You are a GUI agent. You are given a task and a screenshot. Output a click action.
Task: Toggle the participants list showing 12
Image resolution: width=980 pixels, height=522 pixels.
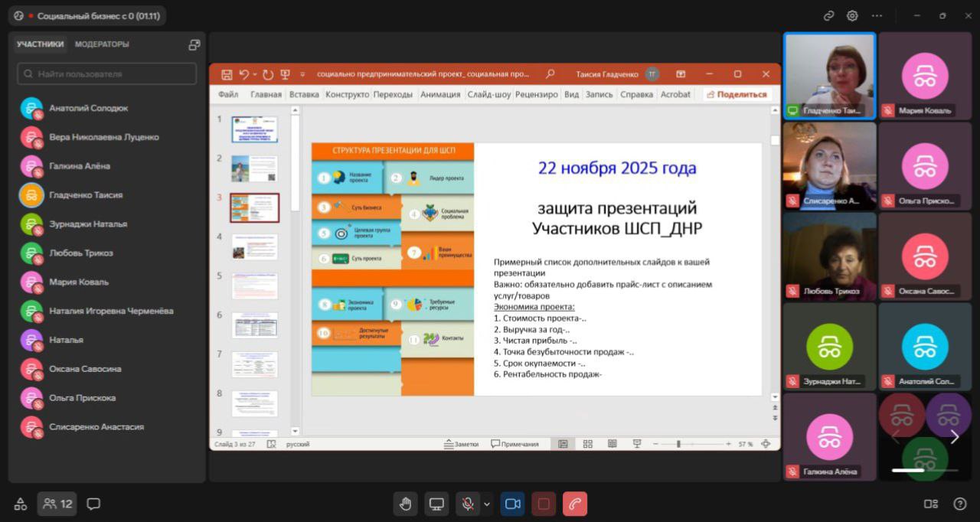(x=58, y=504)
